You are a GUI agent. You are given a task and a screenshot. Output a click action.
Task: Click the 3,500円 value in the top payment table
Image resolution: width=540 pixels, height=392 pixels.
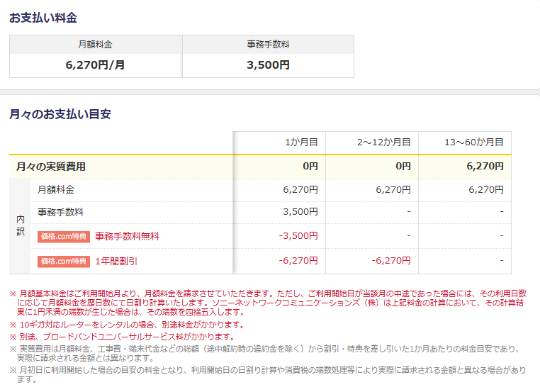268,65
